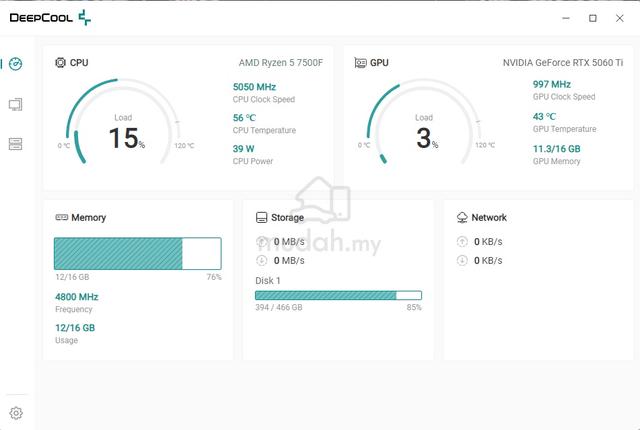This screenshot has width=640, height=430.
Task: Click the GPU load gauge showing 3%
Action: [424, 122]
